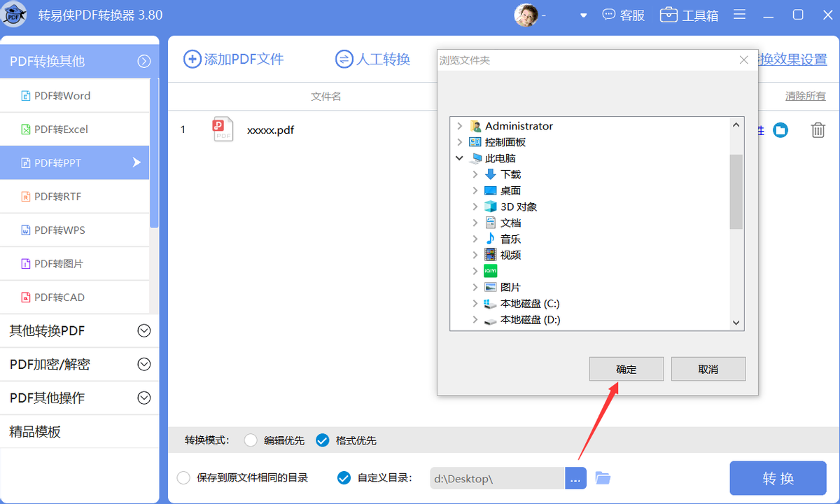
Task: Click the folder tree scrollbar thumb
Action: click(736, 192)
